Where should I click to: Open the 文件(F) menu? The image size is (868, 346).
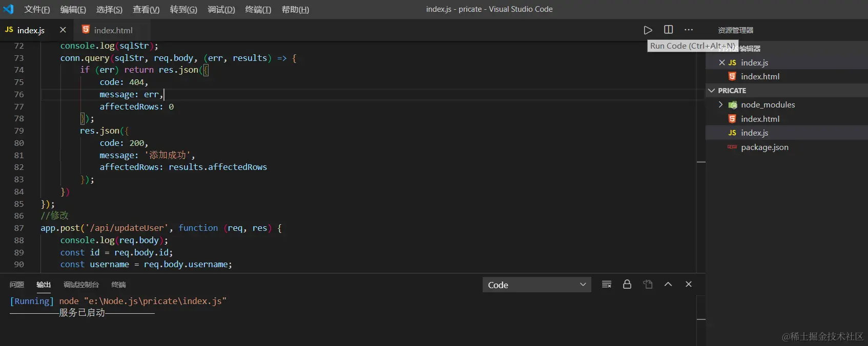37,9
